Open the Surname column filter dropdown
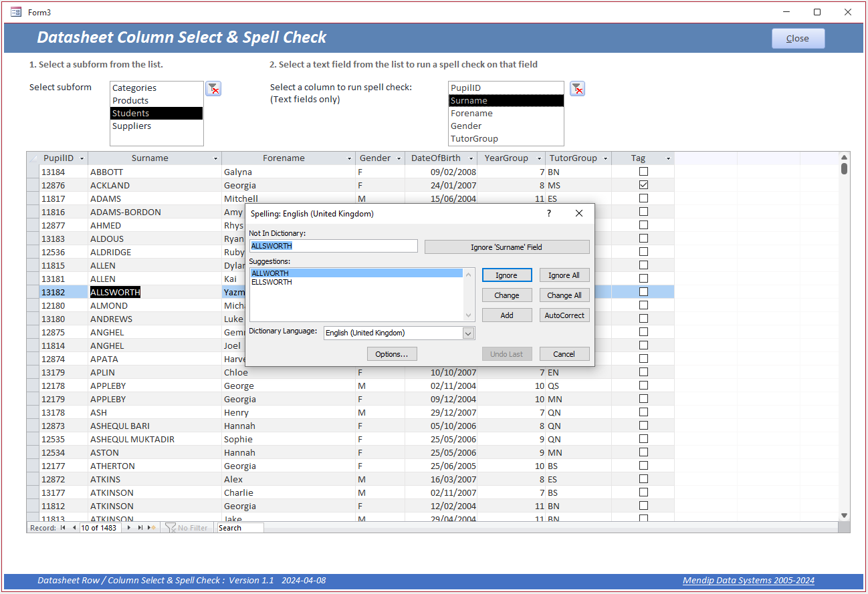868x594 pixels. coord(215,158)
